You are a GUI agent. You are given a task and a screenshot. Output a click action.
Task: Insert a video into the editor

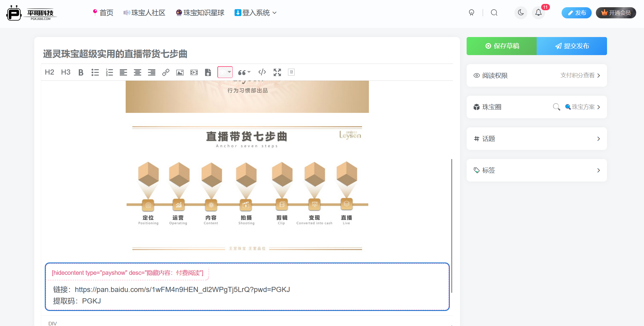[194, 72]
